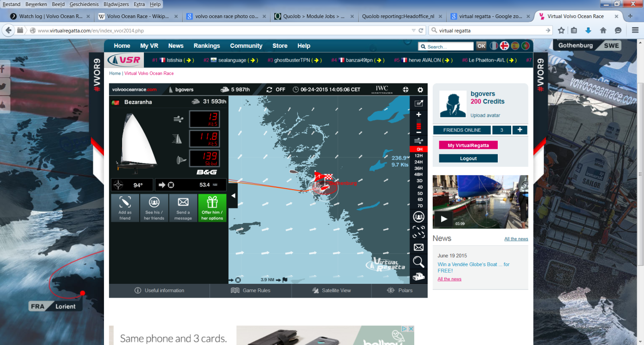
Task: Select English language flag
Action: [504, 46]
